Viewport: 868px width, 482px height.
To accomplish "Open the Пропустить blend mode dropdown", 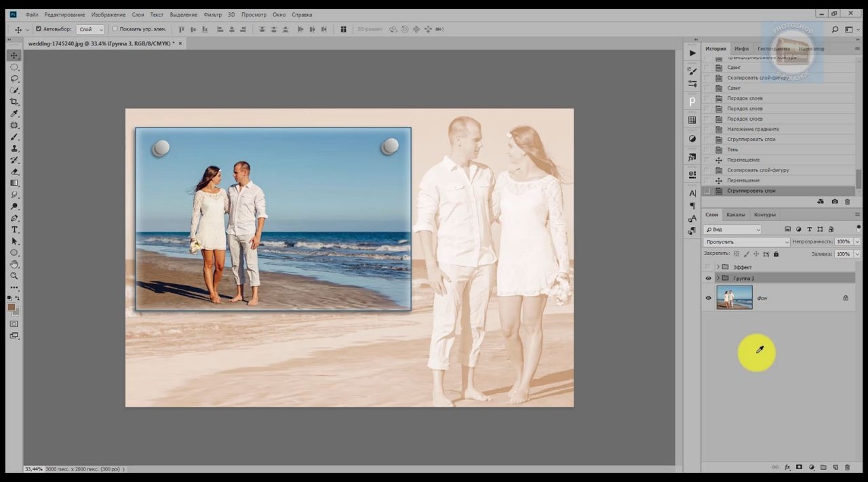I will pyautogui.click(x=747, y=242).
